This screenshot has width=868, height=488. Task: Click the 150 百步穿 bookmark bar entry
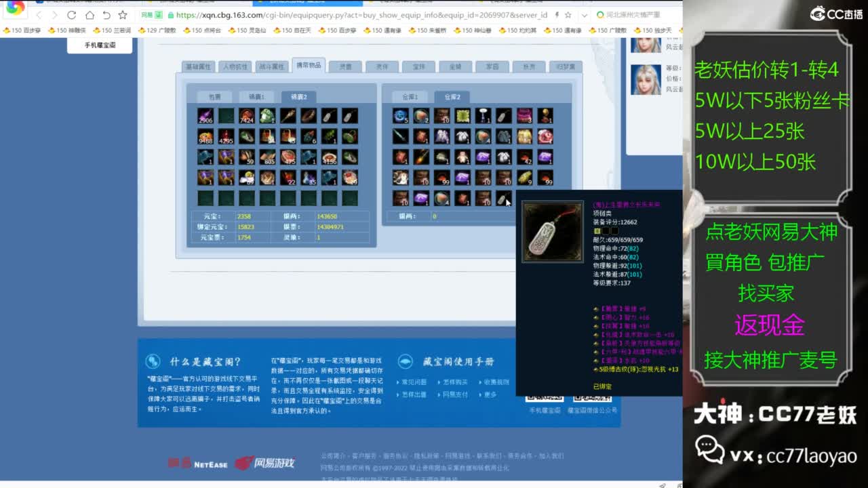[x=20, y=30]
